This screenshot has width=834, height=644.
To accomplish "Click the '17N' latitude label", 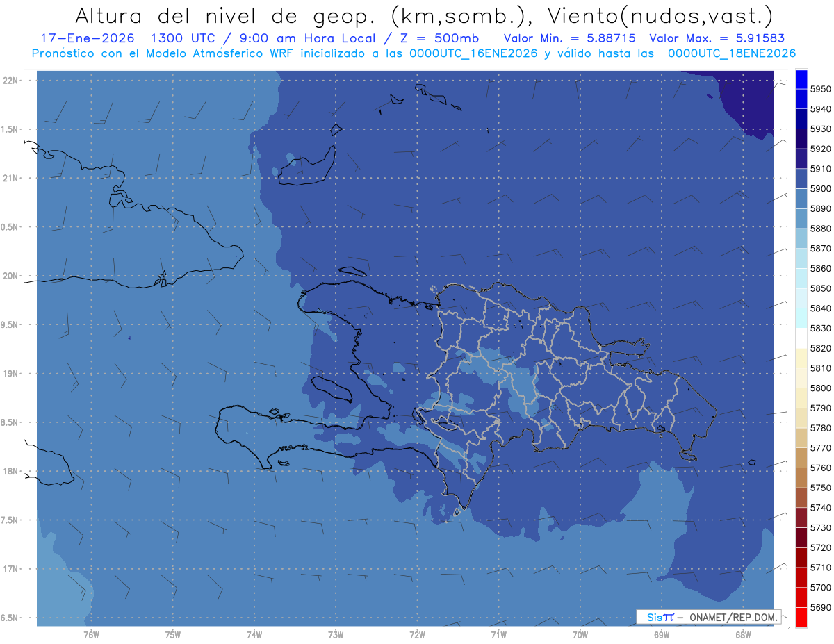I will [10, 569].
